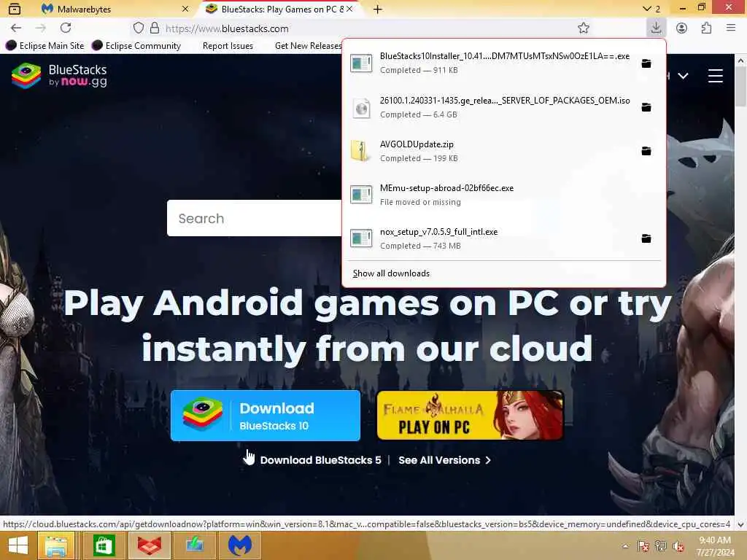747x560 pixels.
Task: Open a new tab with plus button
Action: (x=378, y=9)
